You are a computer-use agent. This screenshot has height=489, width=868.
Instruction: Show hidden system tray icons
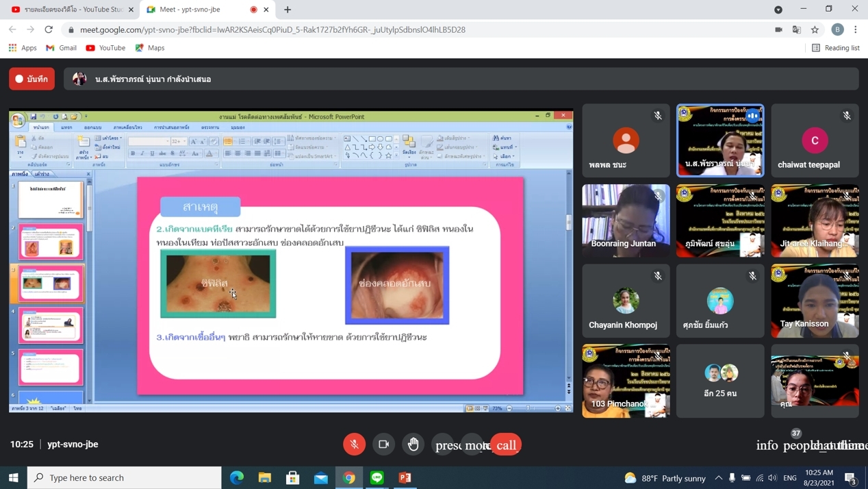click(718, 477)
